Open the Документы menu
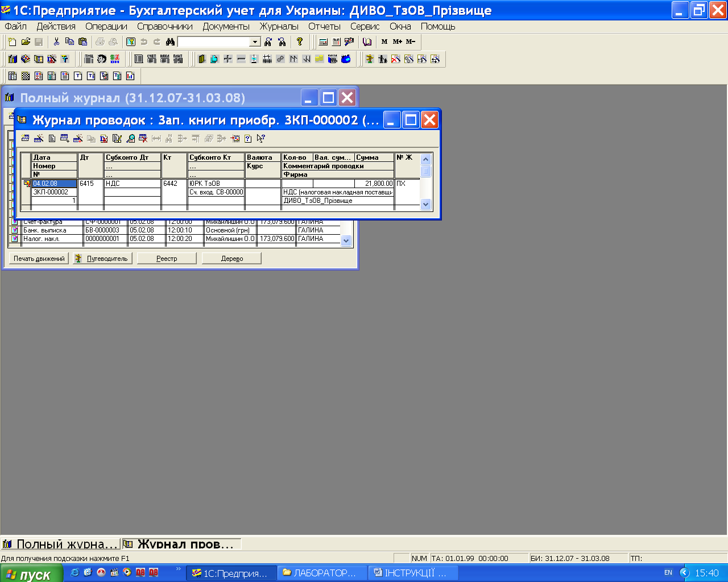Image resolution: width=728 pixels, height=582 pixels. (226, 26)
